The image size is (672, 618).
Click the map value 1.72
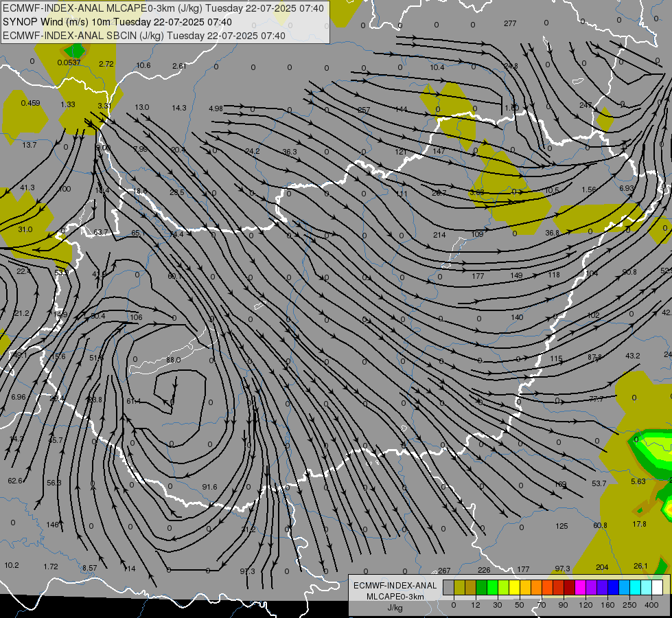click(51, 566)
